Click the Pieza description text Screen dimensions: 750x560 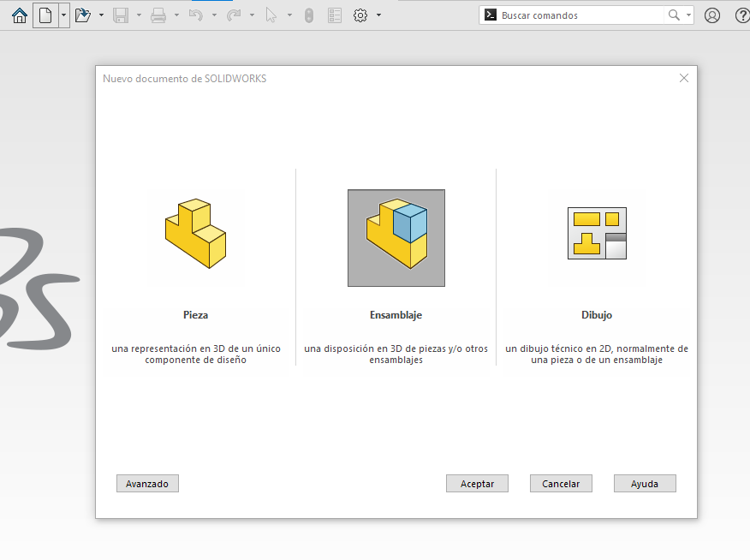click(195, 354)
